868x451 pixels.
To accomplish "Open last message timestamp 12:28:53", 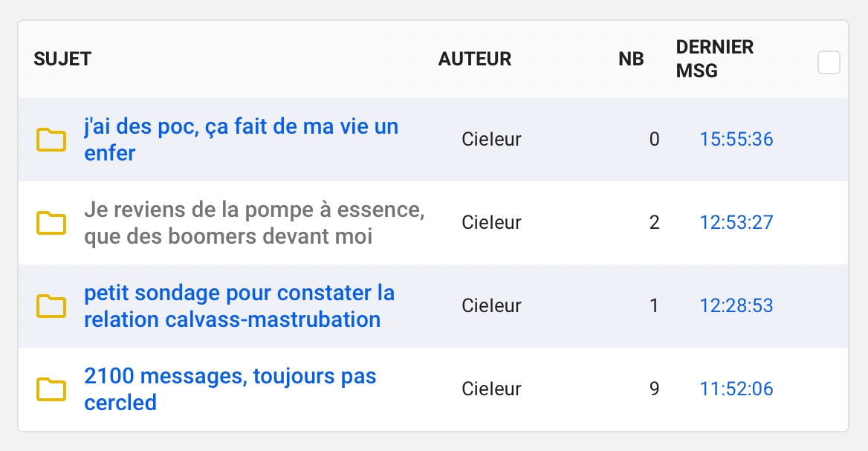I will coord(736,305).
